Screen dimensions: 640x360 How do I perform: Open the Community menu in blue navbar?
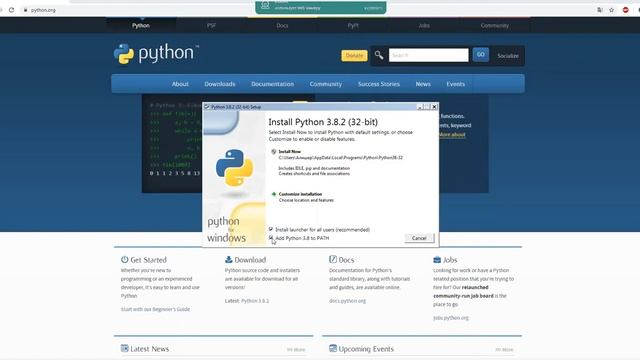[325, 84]
